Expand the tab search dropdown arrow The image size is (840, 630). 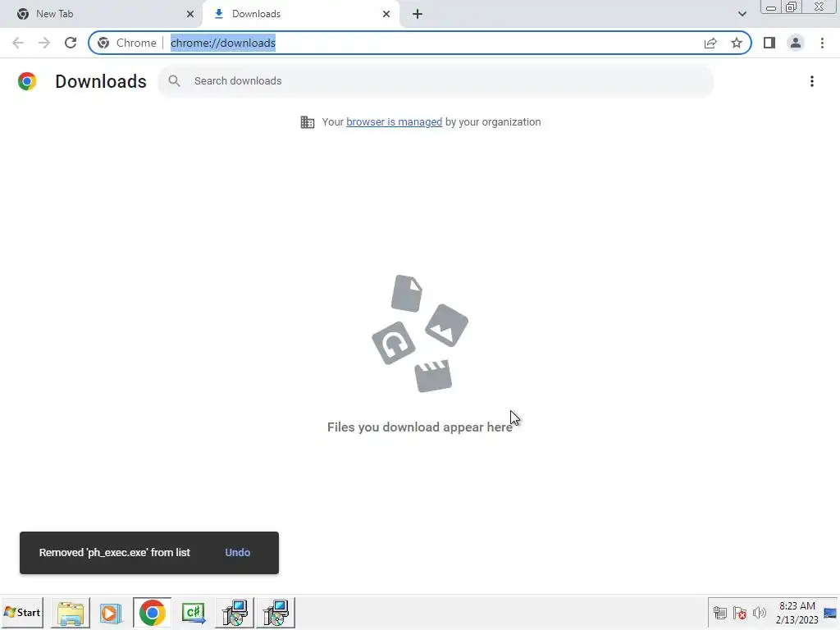(742, 14)
